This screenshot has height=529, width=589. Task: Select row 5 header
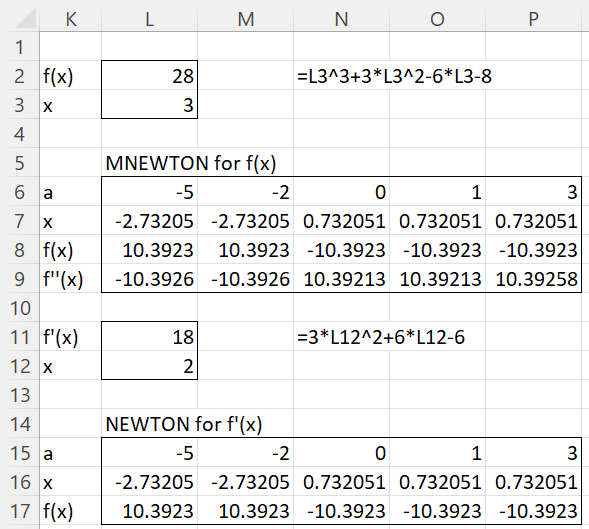click(20, 163)
